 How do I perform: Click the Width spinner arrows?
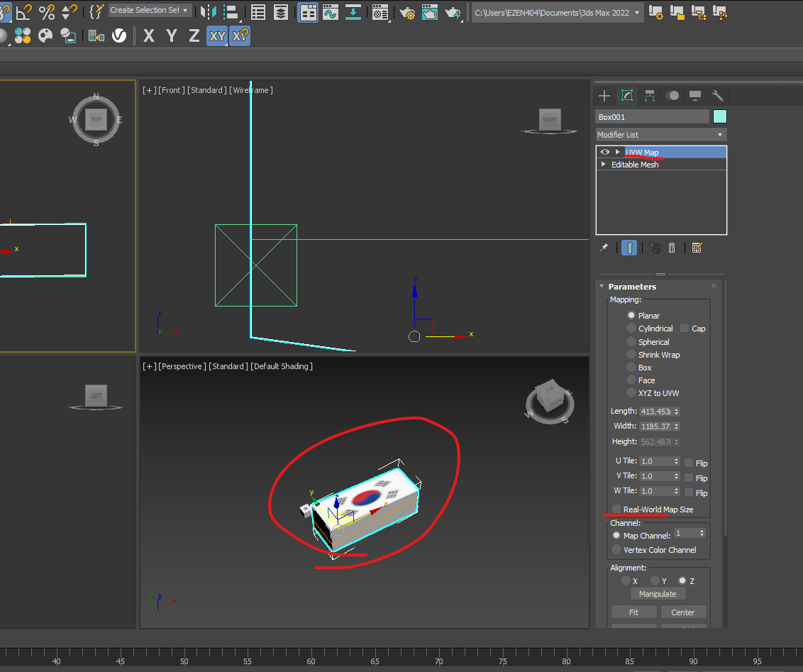click(677, 426)
